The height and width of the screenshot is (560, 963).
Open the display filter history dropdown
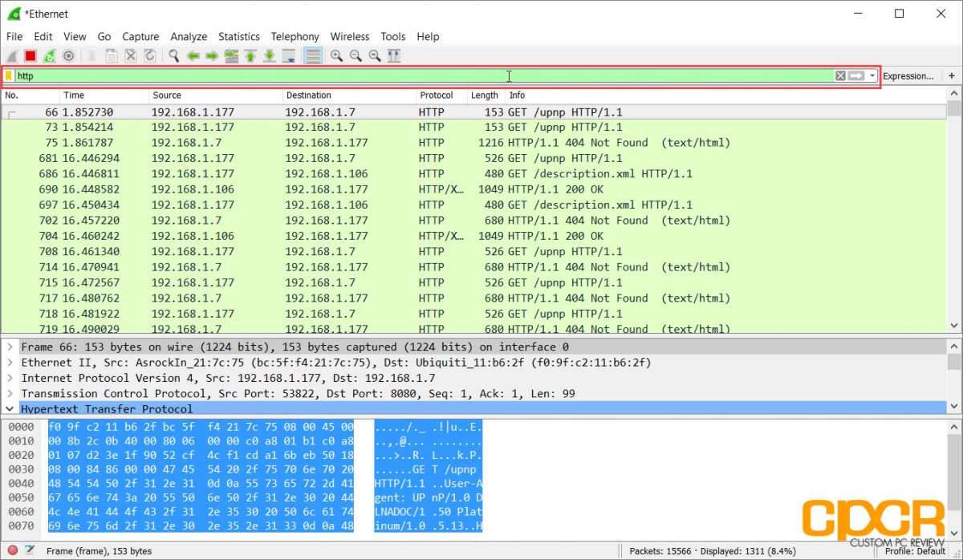(872, 76)
